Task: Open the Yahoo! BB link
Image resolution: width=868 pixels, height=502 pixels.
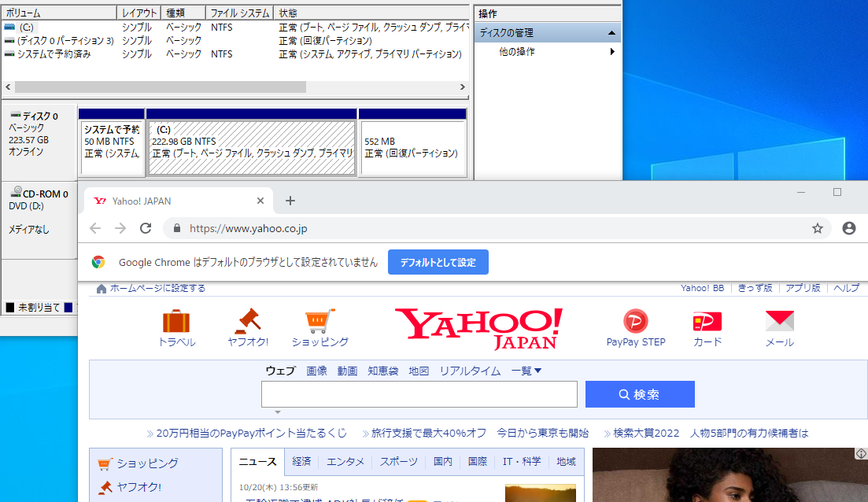Action: click(703, 288)
